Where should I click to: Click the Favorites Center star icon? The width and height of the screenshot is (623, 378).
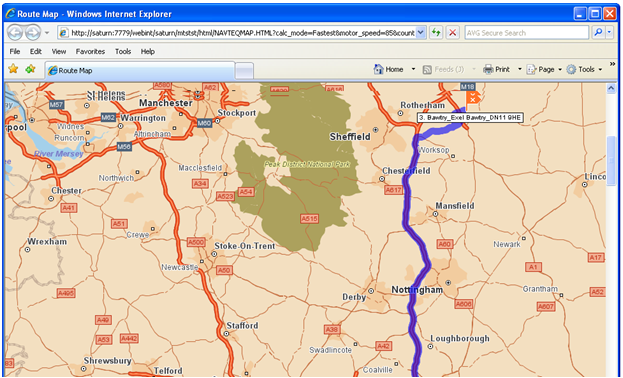pos(13,69)
